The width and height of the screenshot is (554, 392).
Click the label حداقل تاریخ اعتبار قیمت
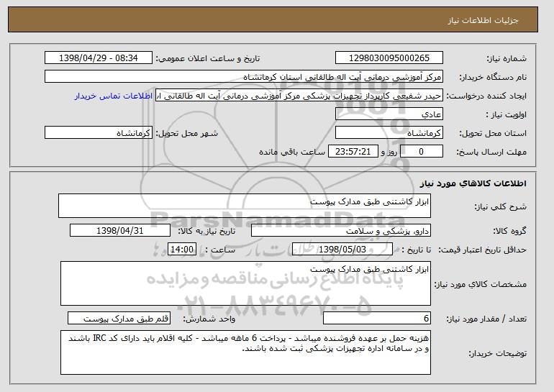pyautogui.click(x=482, y=250)
